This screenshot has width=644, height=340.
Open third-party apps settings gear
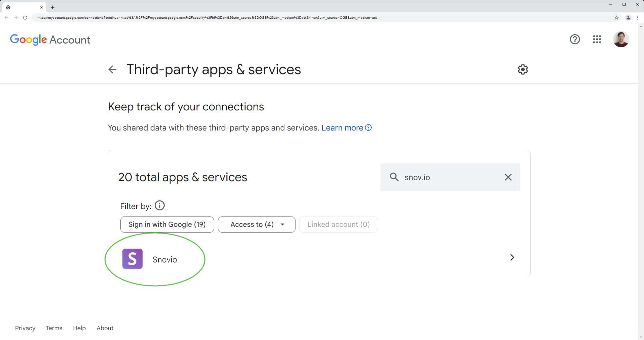pyautogui.click(x=523, y=69)
